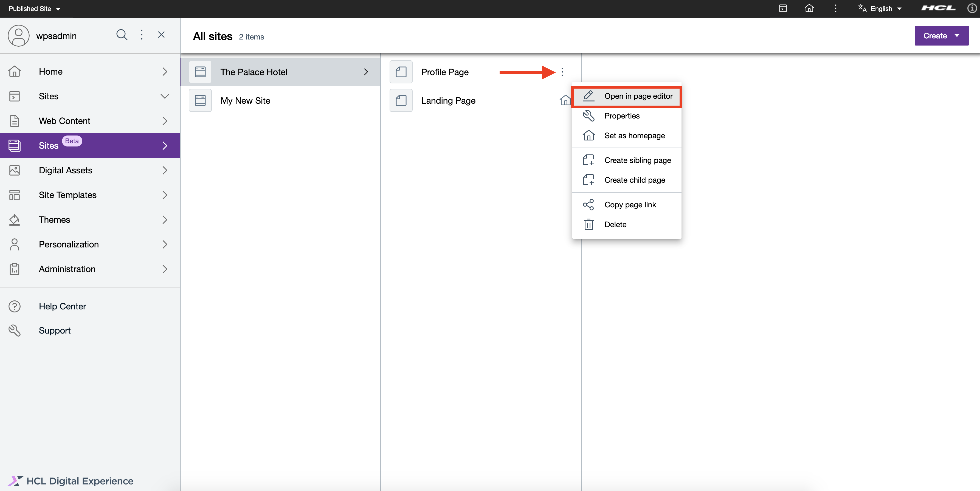Image resolution: width=980 pixels, height=491 pixels.
Task: Click the three-dot menu in the top bar
Action: pos(835,8)
